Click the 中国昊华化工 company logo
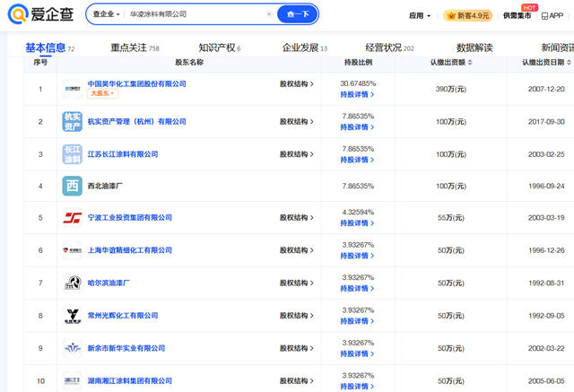 pos(72,89)
